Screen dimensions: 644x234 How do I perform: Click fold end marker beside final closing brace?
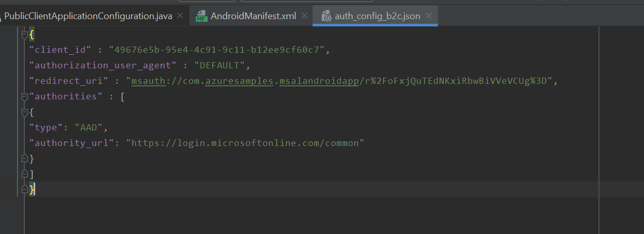pos(24,189)
